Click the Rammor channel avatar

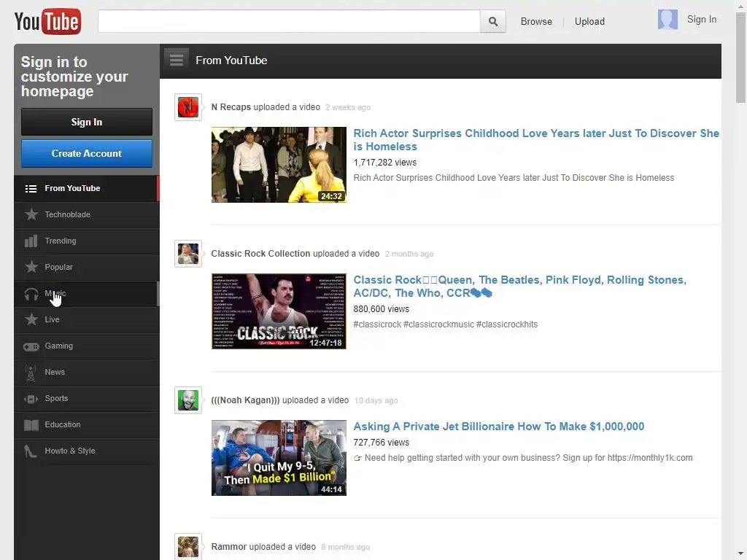[x=188, y=547]
